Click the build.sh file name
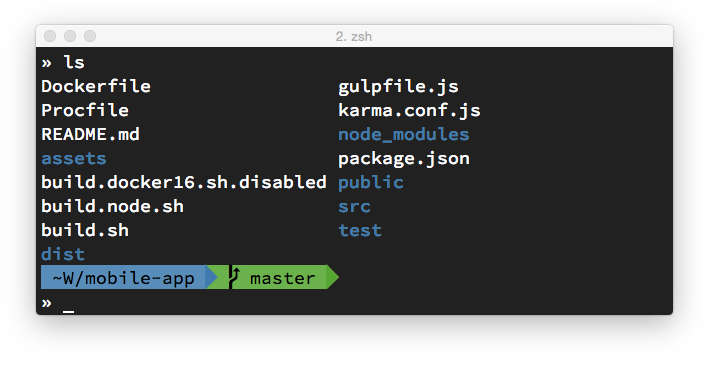This screenshot has width=718, height=365. [85, 230]
